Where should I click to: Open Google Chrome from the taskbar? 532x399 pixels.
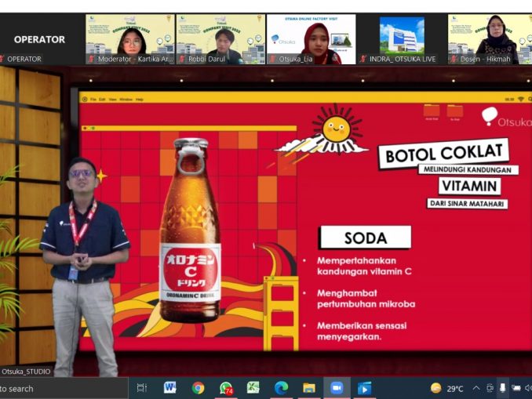click(x=198, y=388)
